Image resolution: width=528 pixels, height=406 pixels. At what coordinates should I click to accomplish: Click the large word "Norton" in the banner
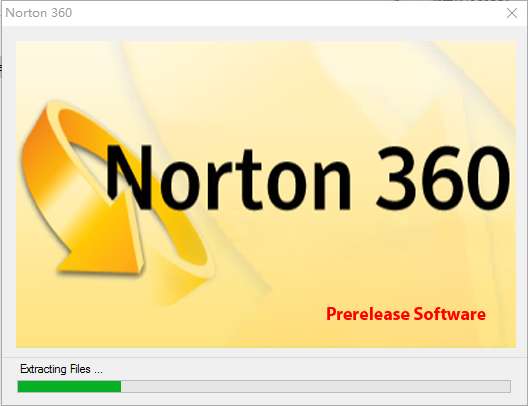(229, 177)
